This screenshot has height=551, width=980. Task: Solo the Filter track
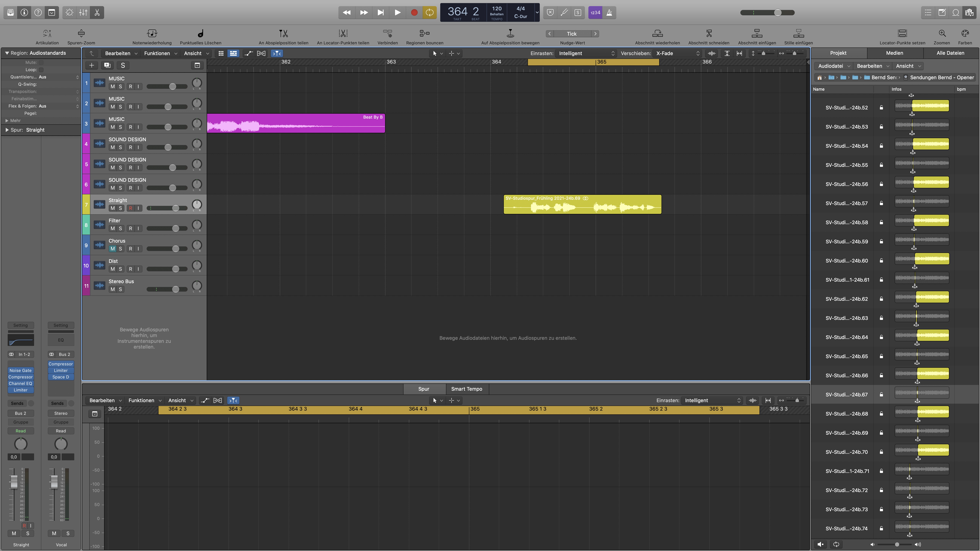pyautogui.click(x=121, y=229)
